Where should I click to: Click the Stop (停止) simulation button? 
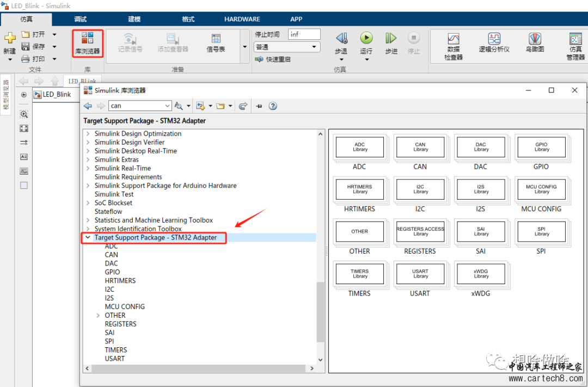tap(414, 38)
